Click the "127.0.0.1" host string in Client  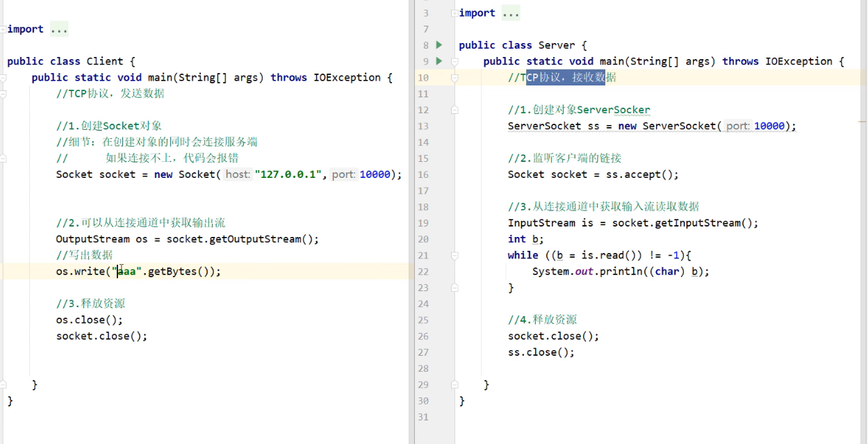pos(288,174)
